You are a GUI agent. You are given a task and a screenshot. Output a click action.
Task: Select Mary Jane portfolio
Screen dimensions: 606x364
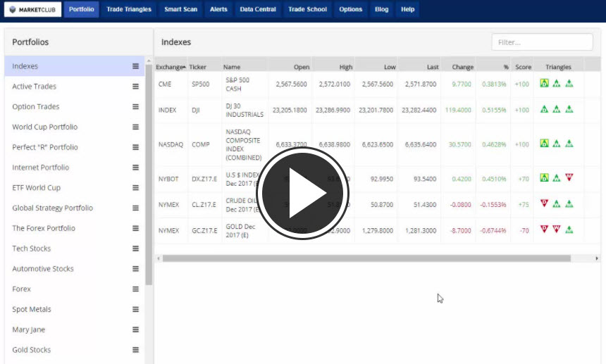click(74, 330)
